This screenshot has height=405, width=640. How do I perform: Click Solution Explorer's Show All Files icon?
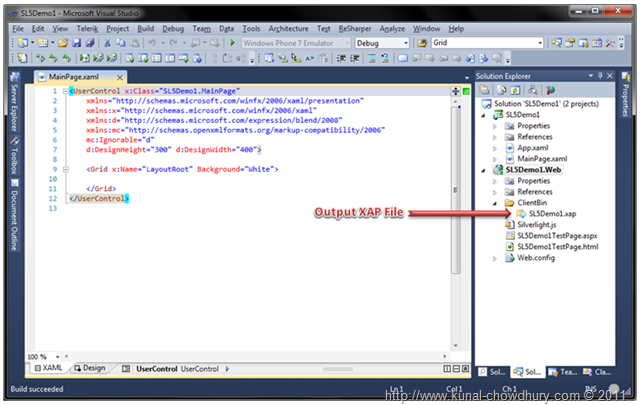tap(503, 89)
